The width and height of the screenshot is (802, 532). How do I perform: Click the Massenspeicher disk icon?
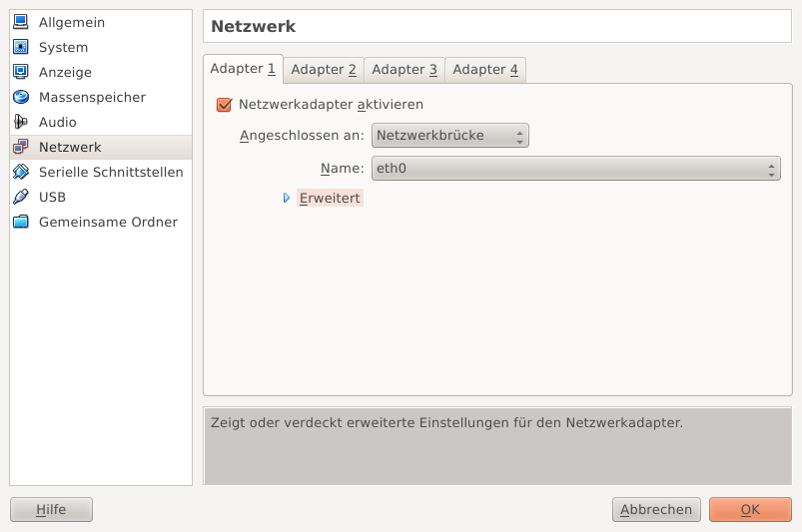click(x=20, y=97)
